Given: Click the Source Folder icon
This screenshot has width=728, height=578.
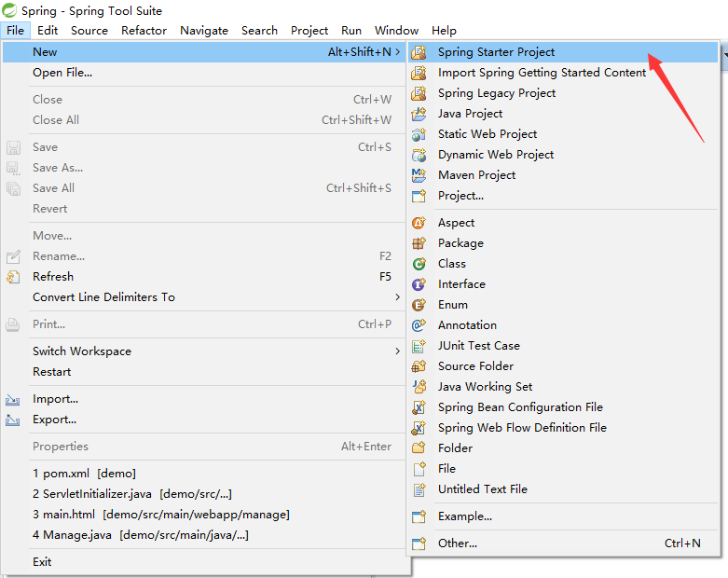Looking at the screenshot, I should 419,366.
